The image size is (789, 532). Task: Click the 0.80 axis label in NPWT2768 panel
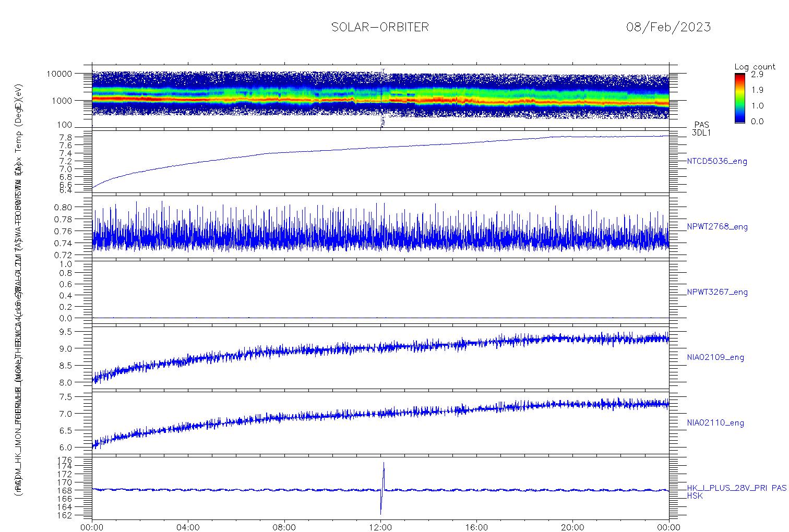64,207
